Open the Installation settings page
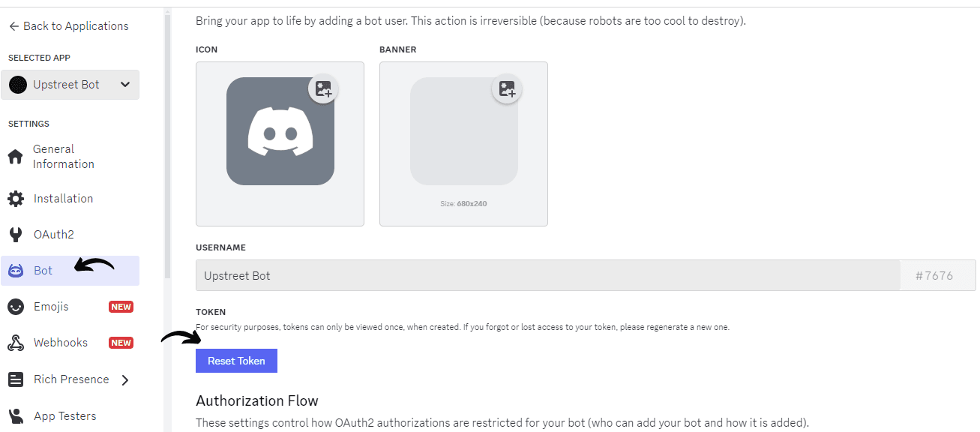 63,199
